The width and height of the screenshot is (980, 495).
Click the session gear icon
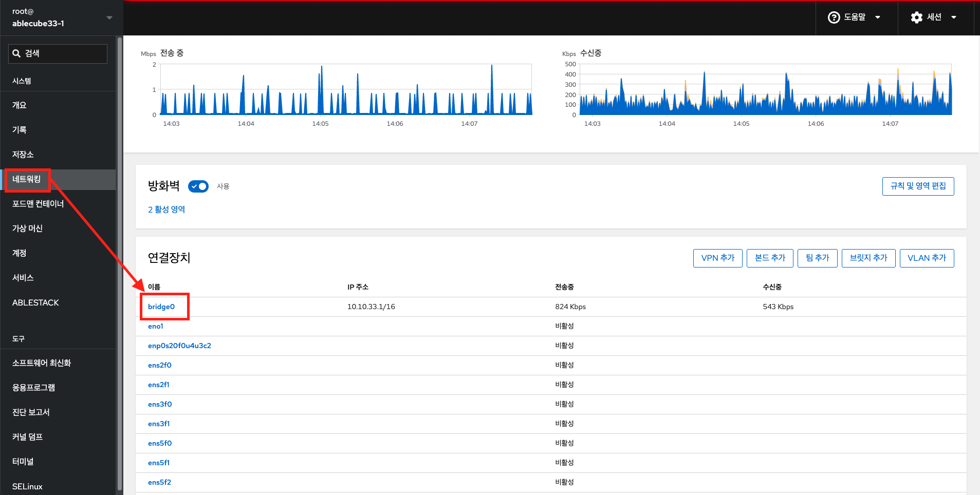(916, 17)
